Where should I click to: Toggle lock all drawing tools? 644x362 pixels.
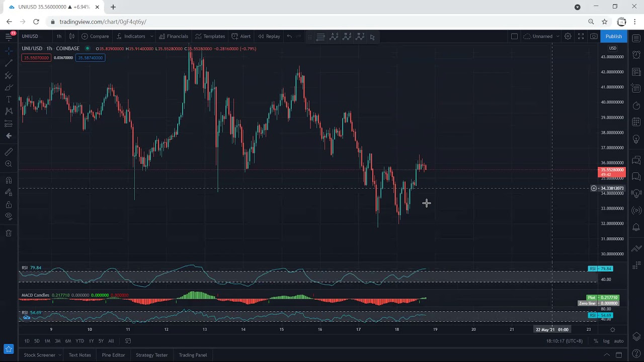point(9,205)
